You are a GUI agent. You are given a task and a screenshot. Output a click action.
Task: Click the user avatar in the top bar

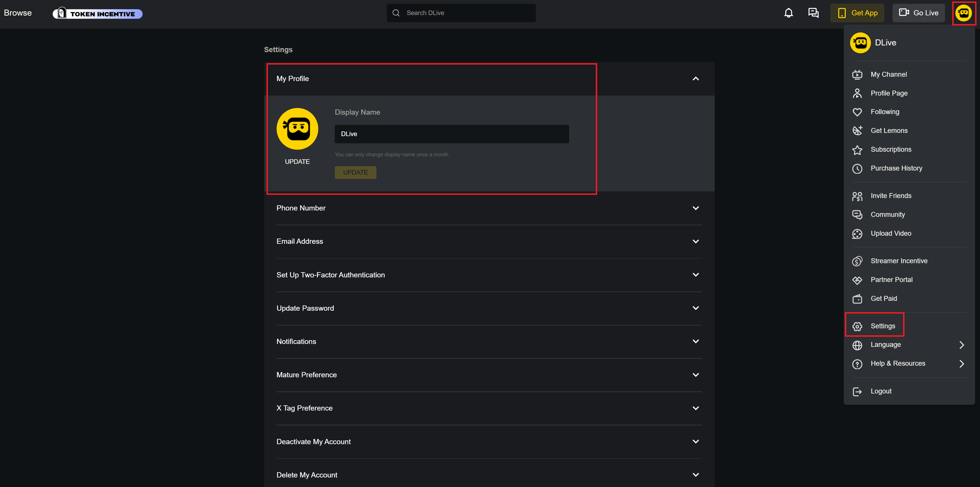point(963,13)
